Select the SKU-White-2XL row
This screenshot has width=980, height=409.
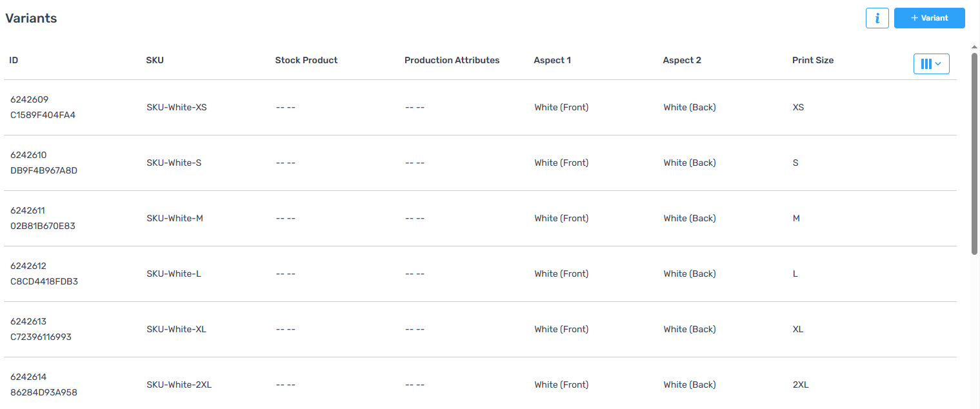click(x=179, y=384)
